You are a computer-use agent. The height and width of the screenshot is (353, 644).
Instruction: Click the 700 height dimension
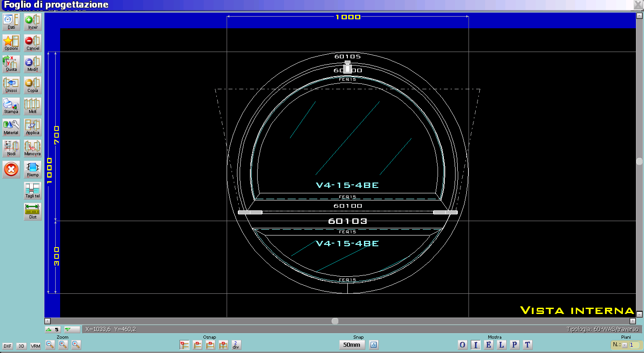tap(57, 135)
